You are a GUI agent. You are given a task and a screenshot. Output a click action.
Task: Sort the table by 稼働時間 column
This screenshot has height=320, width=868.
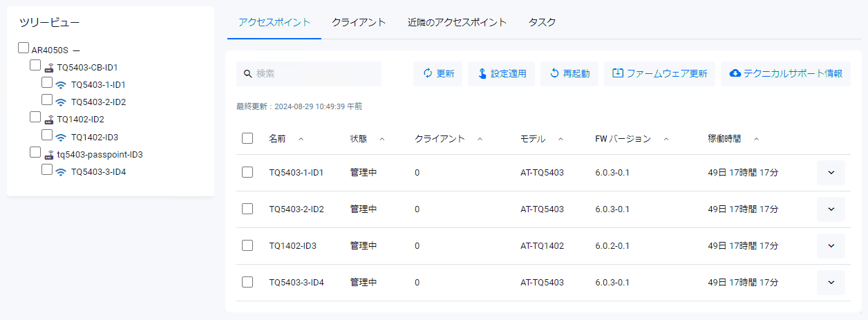[725, 139]
